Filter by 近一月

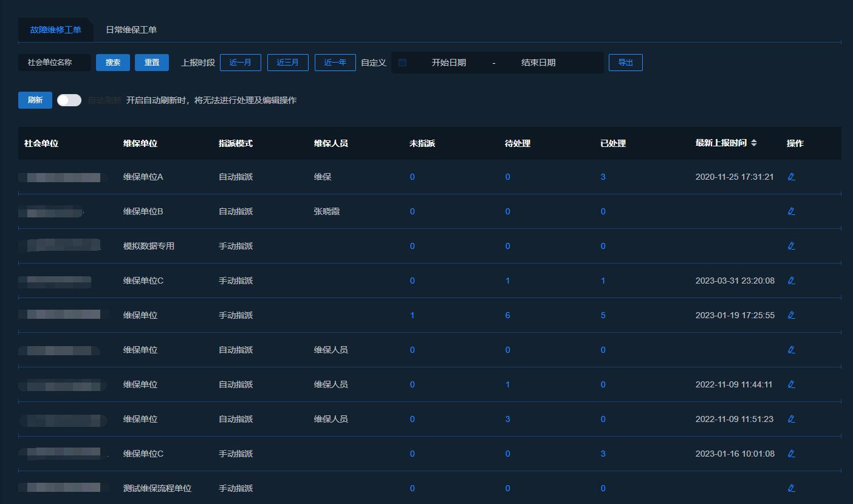pos(241,63)
